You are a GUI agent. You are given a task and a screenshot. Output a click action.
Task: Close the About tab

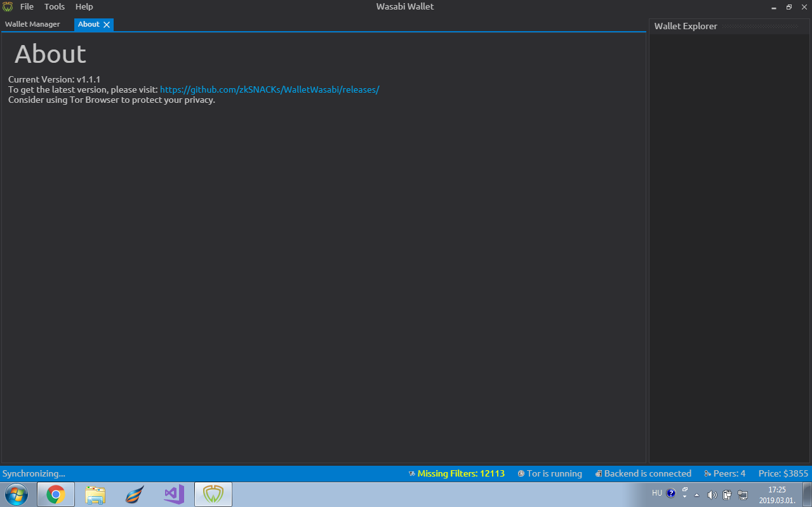[107, 25]
